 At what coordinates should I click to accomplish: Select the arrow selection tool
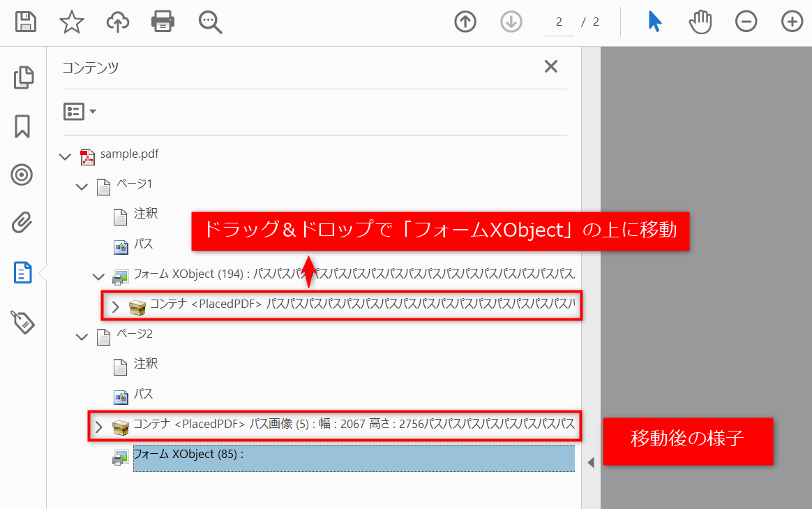click(654, 22)
